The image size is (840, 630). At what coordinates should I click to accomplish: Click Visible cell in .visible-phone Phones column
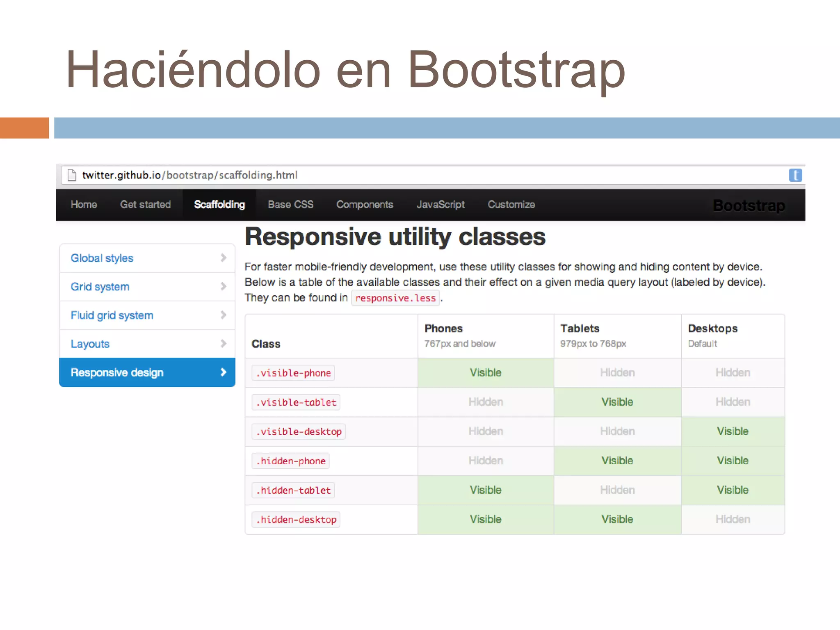coord(486,372)
